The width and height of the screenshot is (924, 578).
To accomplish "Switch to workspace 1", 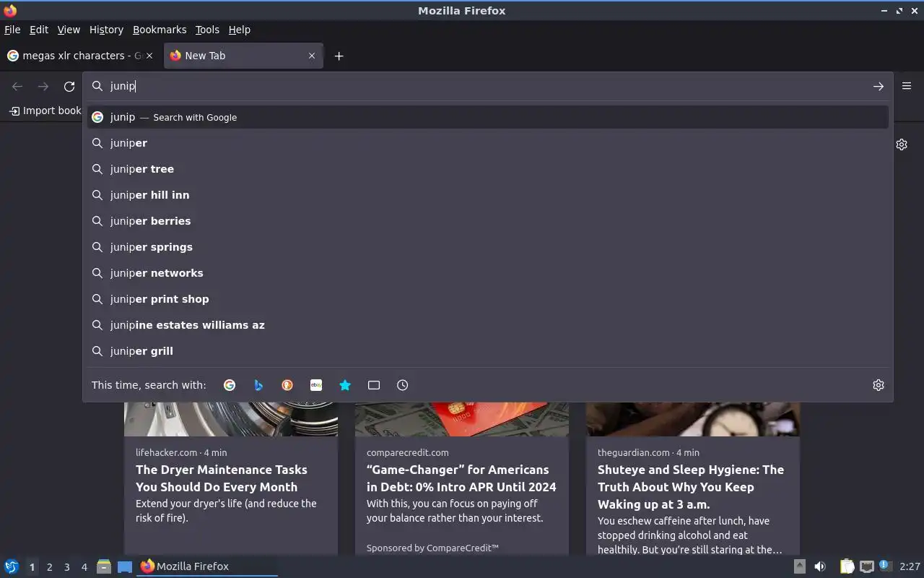I will (32, 567).
